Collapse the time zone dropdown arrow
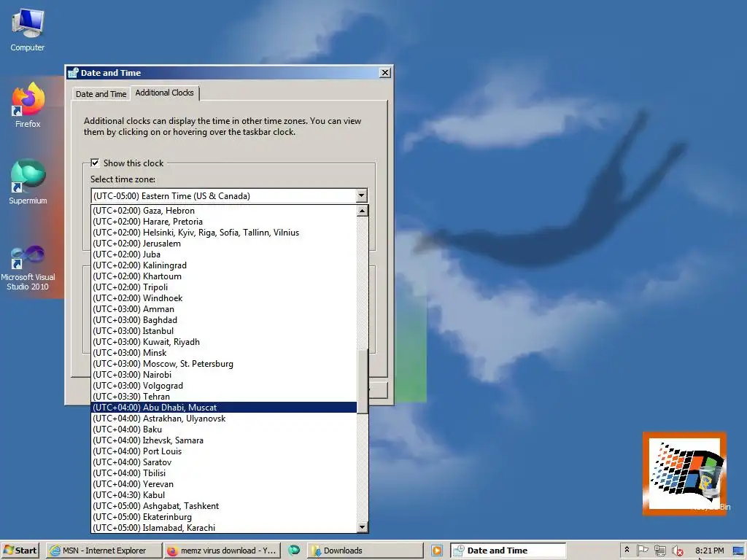 tap(362, 195)
